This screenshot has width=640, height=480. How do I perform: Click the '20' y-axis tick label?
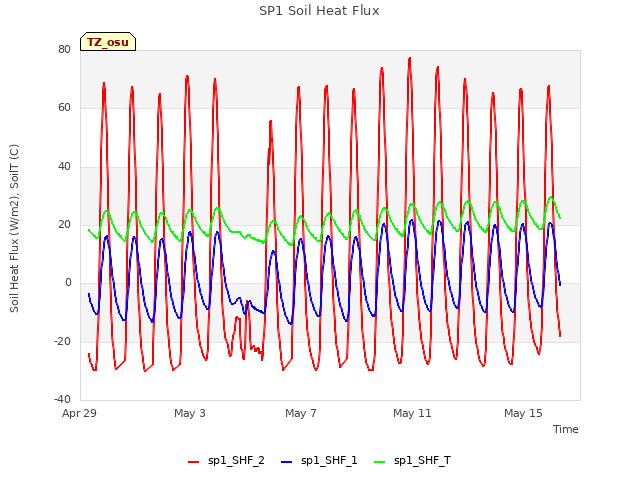point(64,224)
